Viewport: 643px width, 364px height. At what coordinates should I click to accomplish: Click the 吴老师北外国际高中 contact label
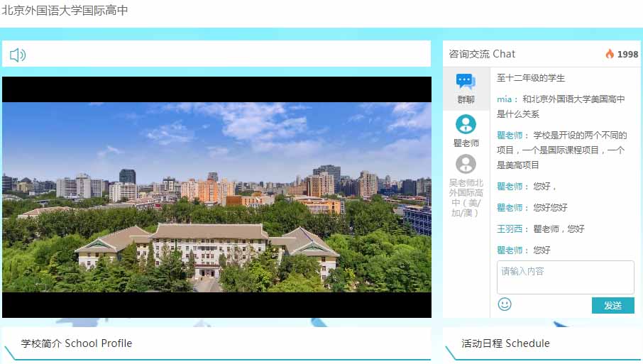coord(466,197)
